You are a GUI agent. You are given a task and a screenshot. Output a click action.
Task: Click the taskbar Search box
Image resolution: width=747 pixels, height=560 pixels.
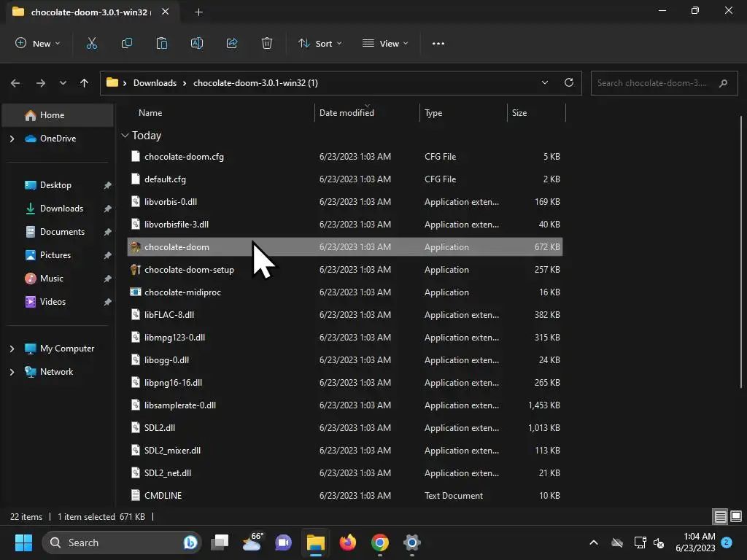coord(122,542)
